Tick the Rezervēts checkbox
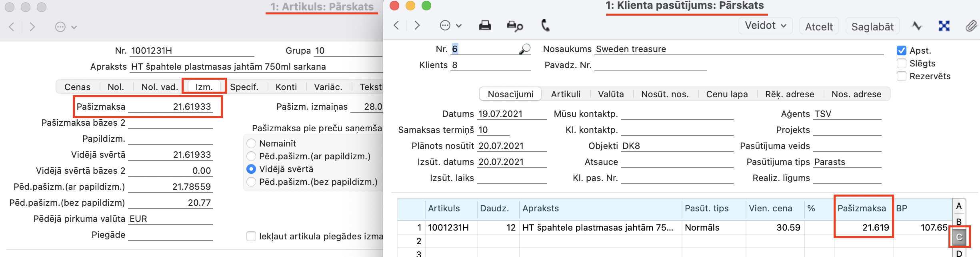This screenshot has width=980, height=257. pyautogui.click(x=902, y=76)
